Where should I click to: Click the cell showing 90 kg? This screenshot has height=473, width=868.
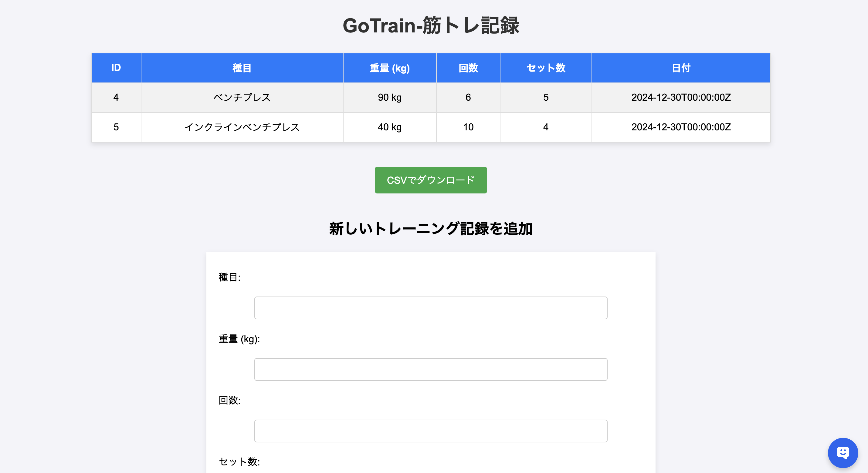click(x=389, y=97)
